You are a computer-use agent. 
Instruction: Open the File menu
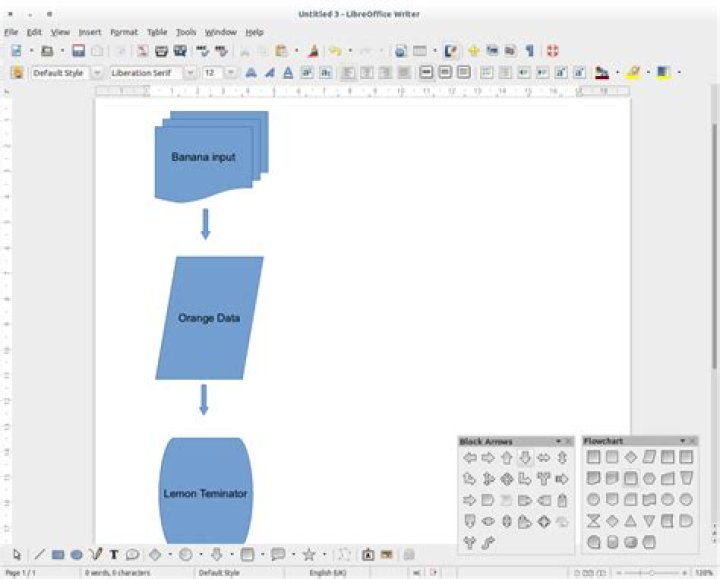(x=11, y=32)
